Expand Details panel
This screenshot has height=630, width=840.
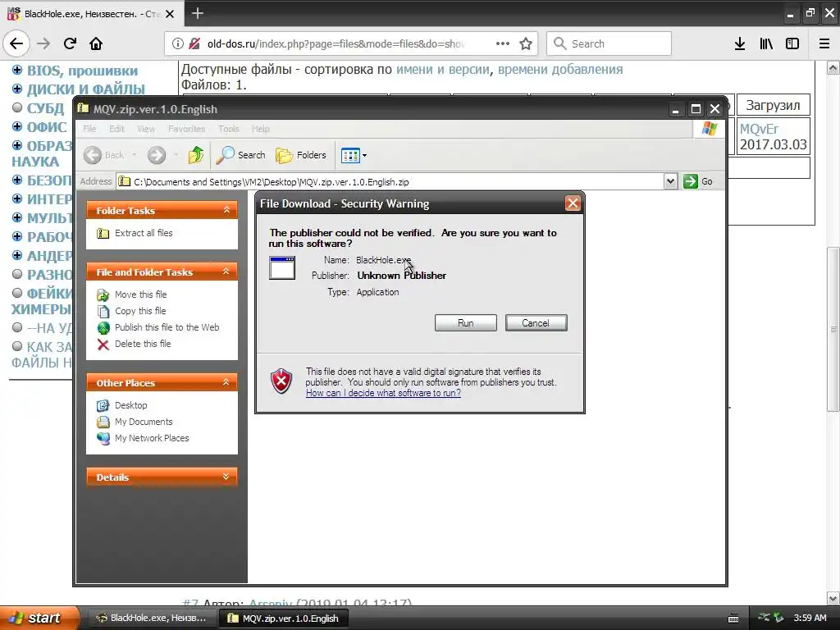pyautogui.click(x=226, y=477)
